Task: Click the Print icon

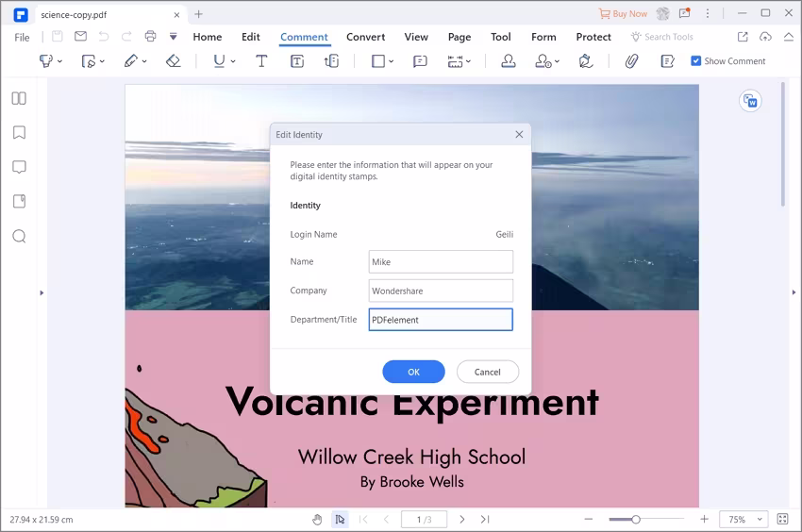Action: 150,37
